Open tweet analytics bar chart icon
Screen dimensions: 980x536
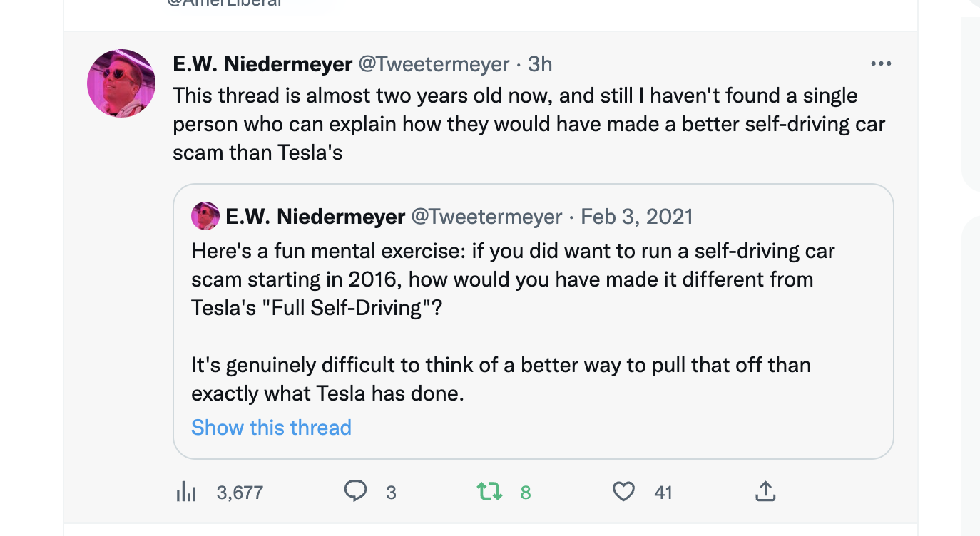(x=186, y=492)
